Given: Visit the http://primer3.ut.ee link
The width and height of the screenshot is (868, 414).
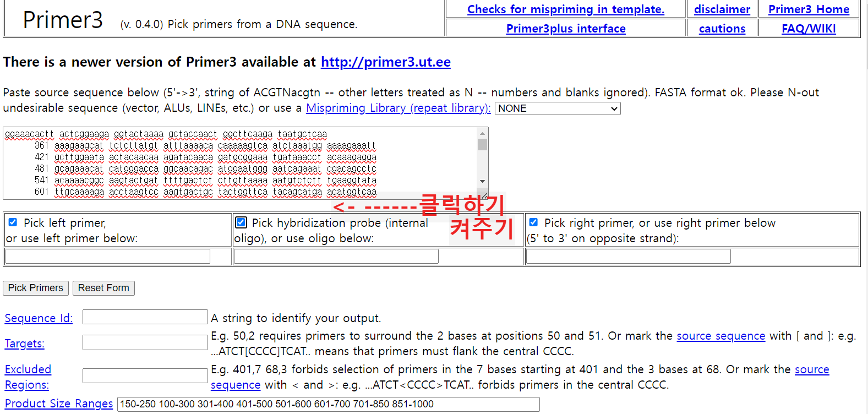Looking at the screenshot, I should 386,62.
